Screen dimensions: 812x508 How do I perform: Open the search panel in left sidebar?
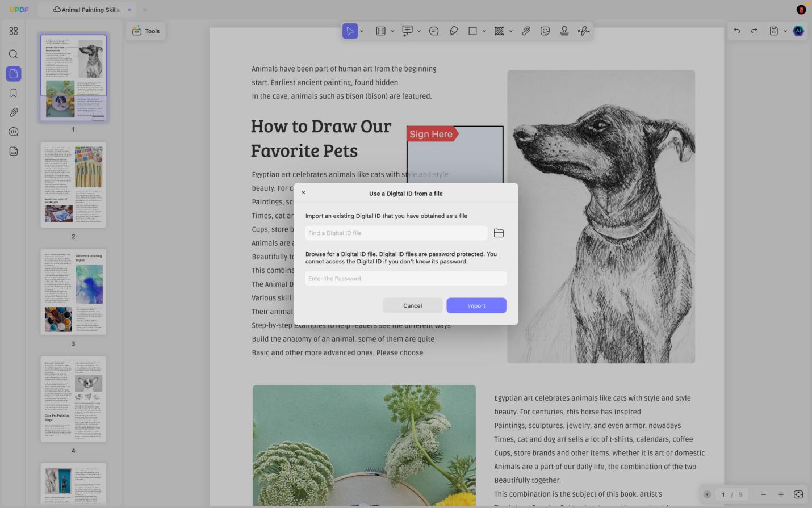[14, 54]
